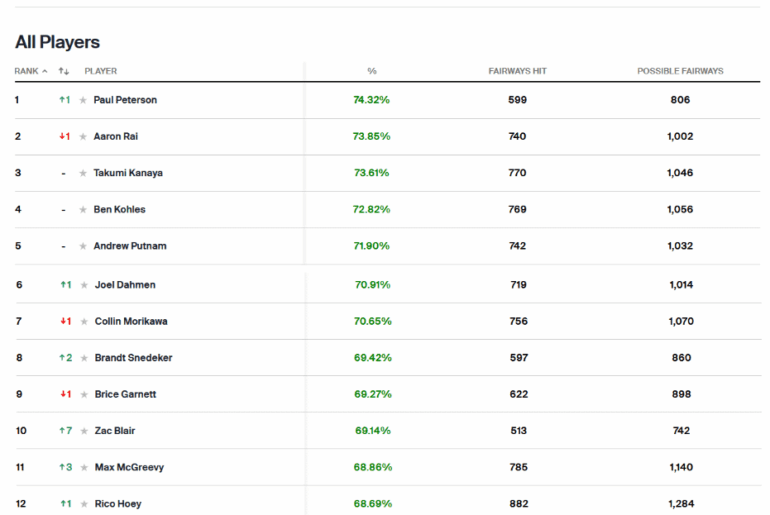Star Takumi Kanaya as a favorite
Viewport: 770px width, 515px height.
(x=83, y=173)
